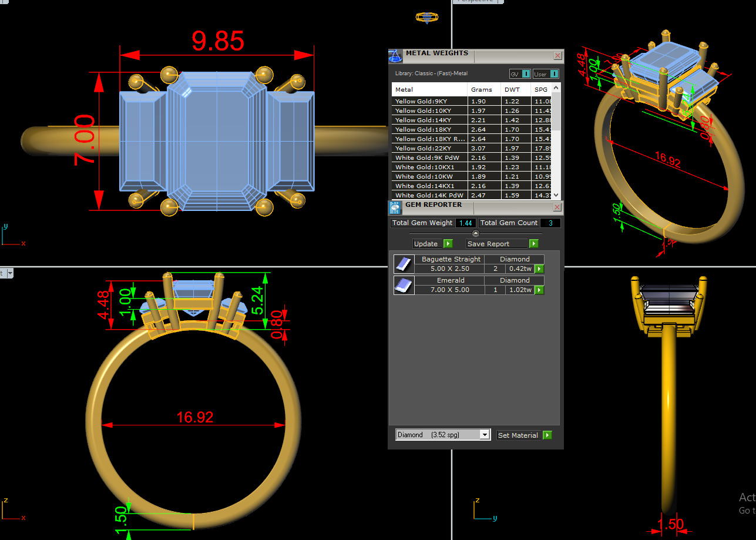This screenshot has width=756, height=540.
Task: Click the Baguette Straight gem thumbnail
Action: coord(404,264)
